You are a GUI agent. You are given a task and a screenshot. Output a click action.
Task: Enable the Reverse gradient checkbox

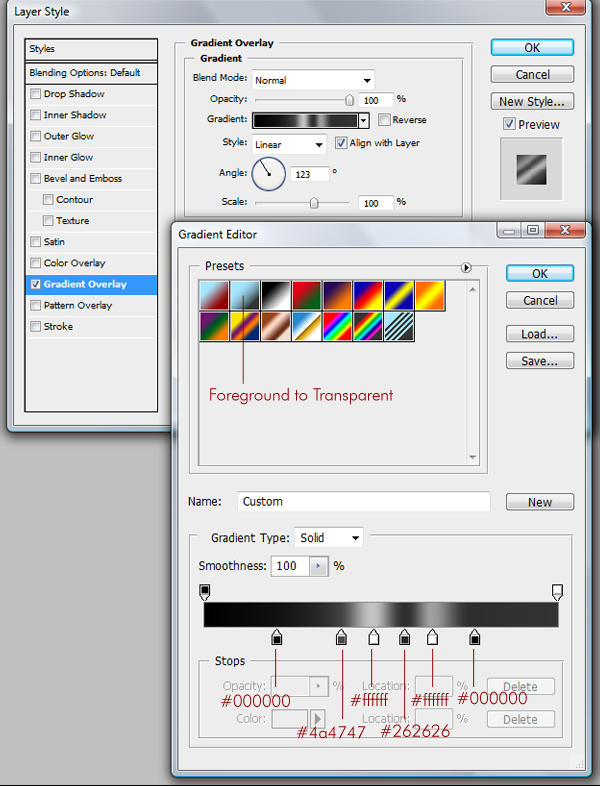[384, 120]
